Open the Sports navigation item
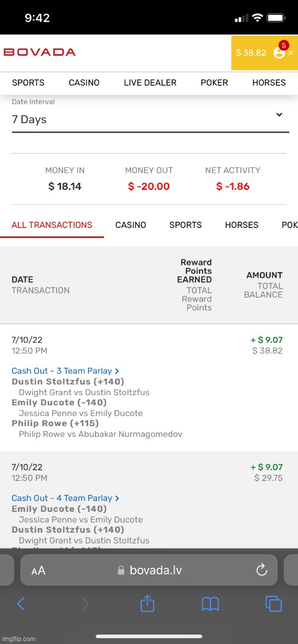The height and width of the screenshot is (644, 298). (28, 83)
